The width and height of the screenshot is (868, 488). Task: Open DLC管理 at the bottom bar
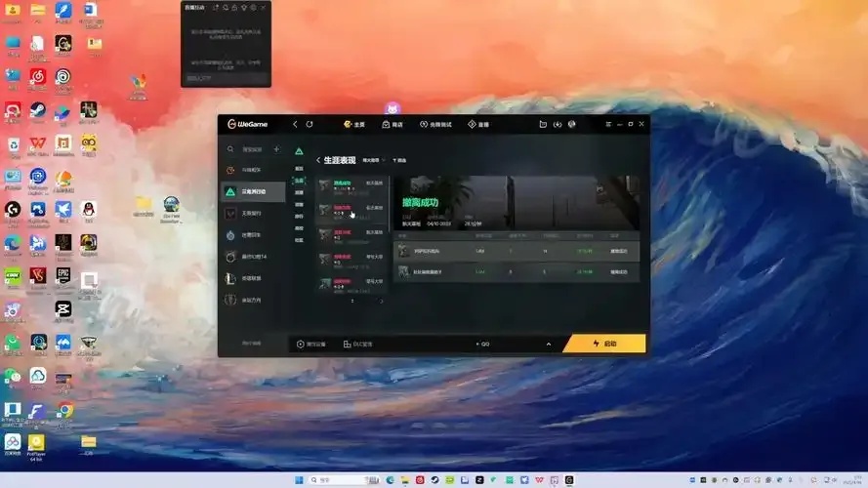357,345
